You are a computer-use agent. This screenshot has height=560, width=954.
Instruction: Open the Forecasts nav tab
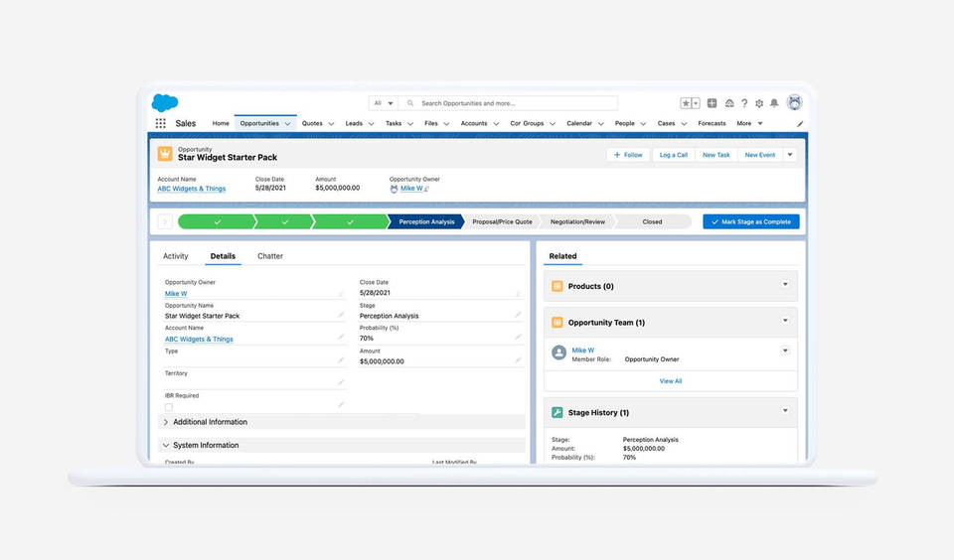712,123
